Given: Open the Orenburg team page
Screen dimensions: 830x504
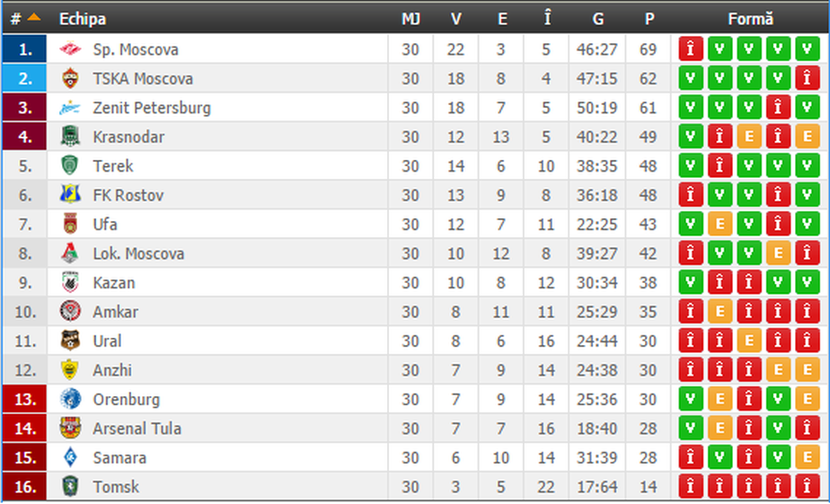Looking at the screenshot, I should 126,399.
